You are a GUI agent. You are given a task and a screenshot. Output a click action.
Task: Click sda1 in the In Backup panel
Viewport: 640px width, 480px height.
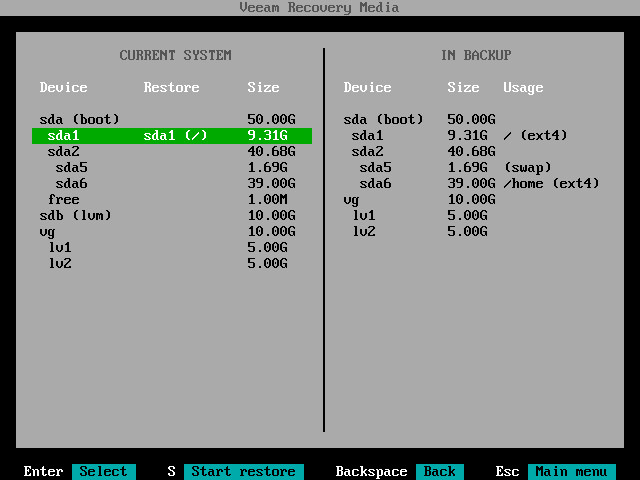367,136
